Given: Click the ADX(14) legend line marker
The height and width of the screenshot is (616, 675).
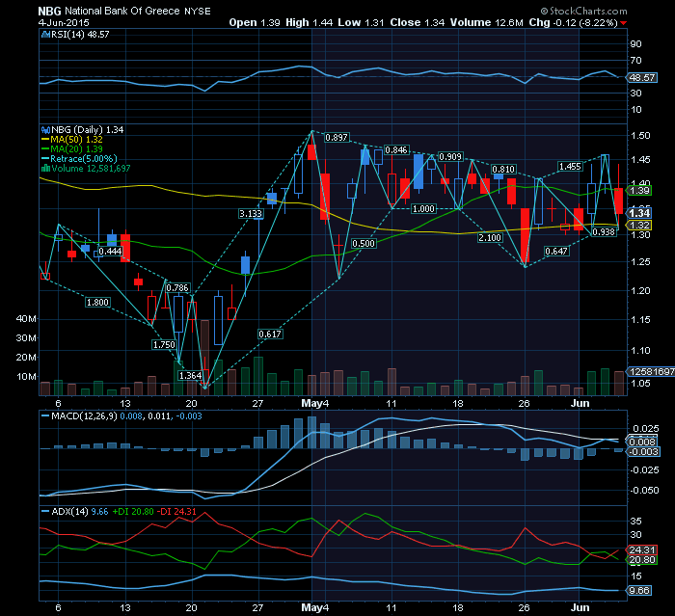Looking at the screenshot, I should pyautogui.click(x=45, y=511).
